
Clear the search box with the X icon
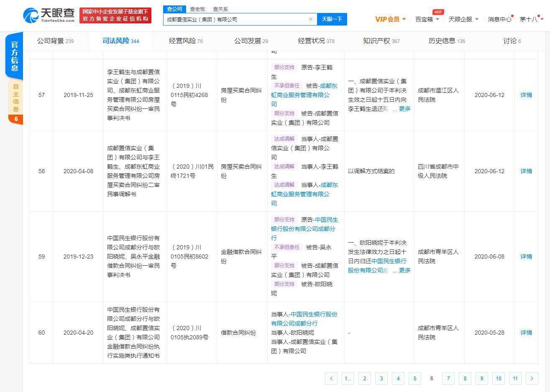pyautogui.click(x=311, y=19)
